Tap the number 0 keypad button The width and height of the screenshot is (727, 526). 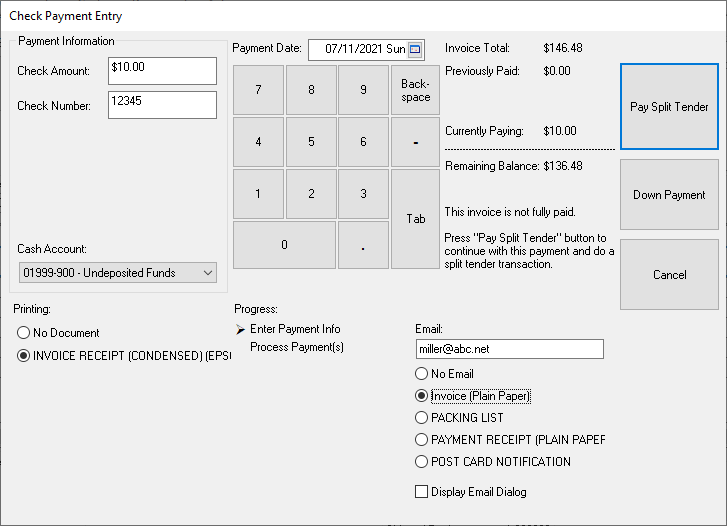284,245
